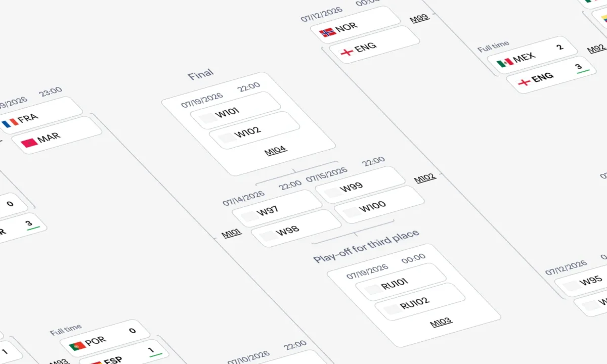Click "Full time" label above POR
This screenshot has height=364, width=607.
coord(66,330)
